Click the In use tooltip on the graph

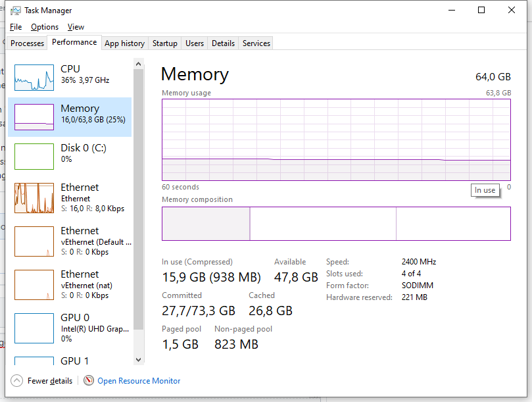485,190
